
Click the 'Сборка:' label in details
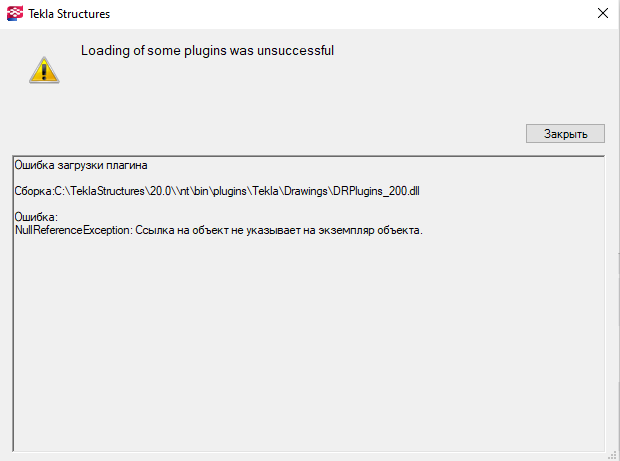[33, 191]
